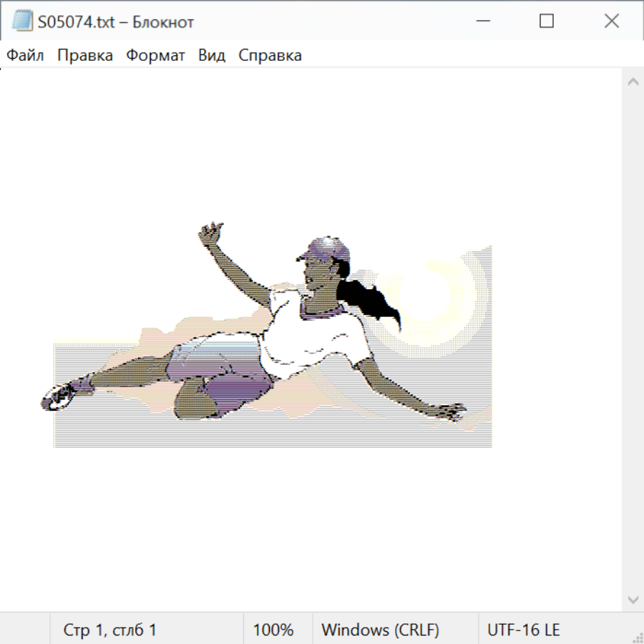Open the Формат menu

coord(155,55)
